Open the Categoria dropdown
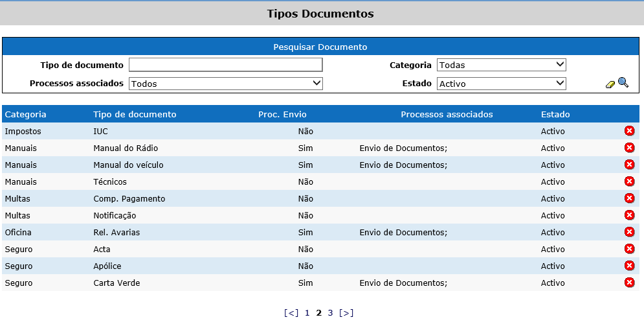Screen dimensions: 644x326 point(501,65)
